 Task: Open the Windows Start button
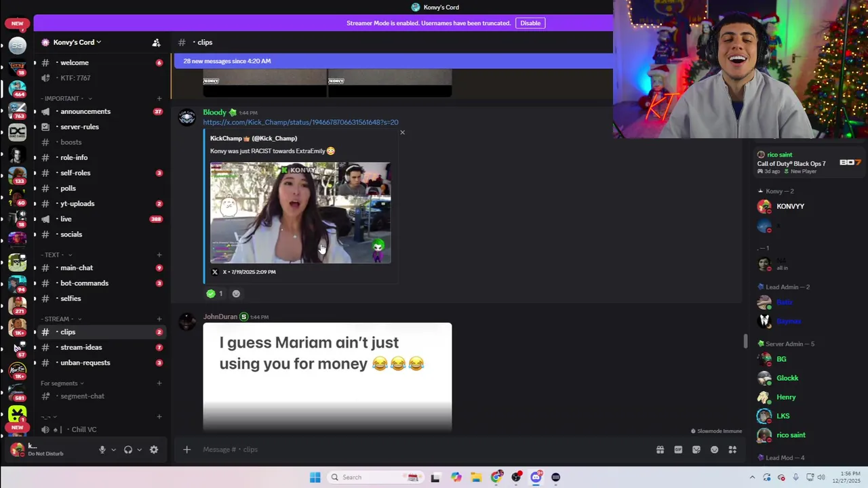(x=315, y=477)
